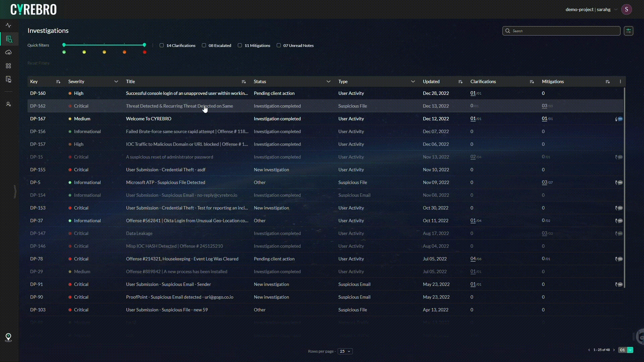Go to the next results page arrow
This screenshot has height=362, width=644.
pos(614,350)
